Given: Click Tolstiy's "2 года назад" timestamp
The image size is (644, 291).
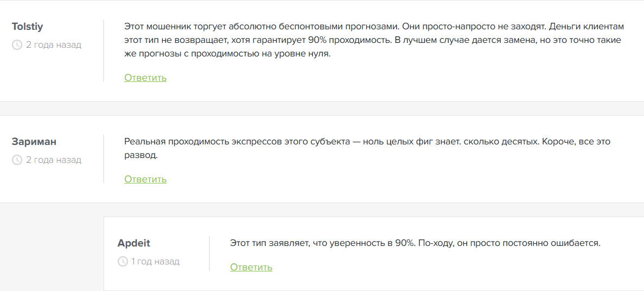Looking at the screenshot, I should tap(53, 45).
